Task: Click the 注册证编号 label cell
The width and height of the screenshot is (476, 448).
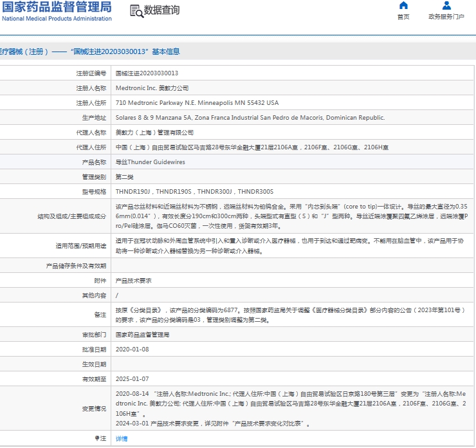Action: [91, 73]
